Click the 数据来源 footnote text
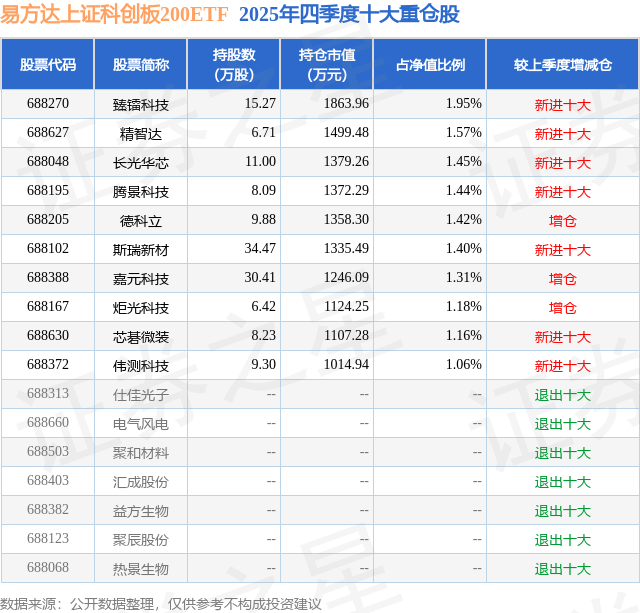This screenshot has width=640, height=613. (x=161, y=603)
